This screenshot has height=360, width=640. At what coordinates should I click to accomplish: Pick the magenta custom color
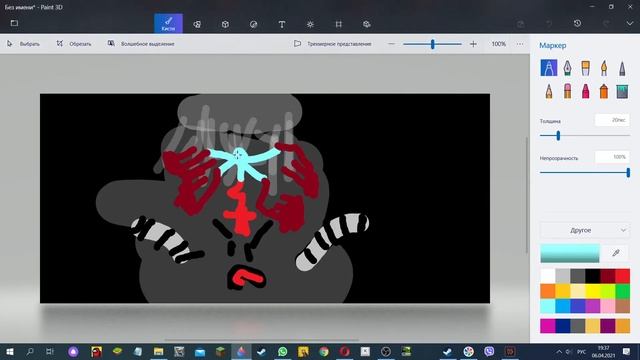548,326
